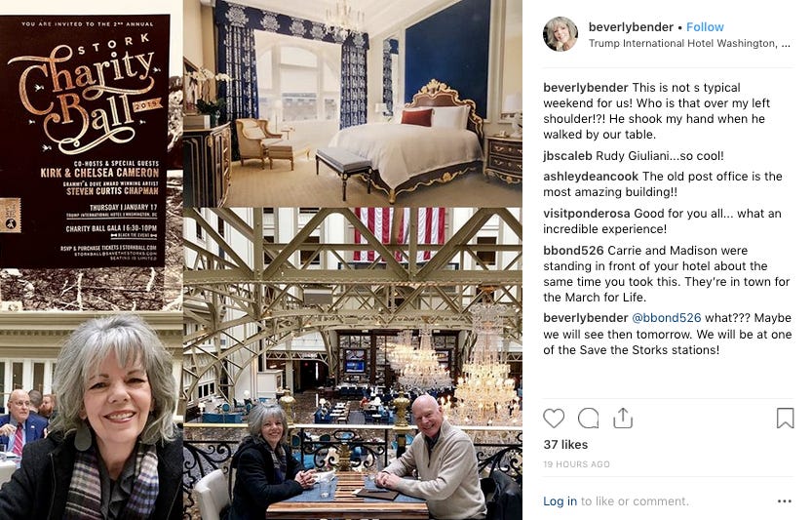Screen dimensions: 812x520
Task: Click the hotel bedroom photo
Action: click(x=353, y=103)
